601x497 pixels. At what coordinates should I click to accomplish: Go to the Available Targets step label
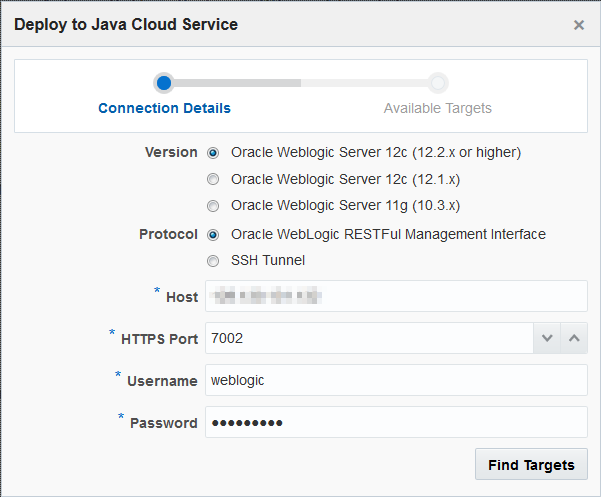click(438, 108)
